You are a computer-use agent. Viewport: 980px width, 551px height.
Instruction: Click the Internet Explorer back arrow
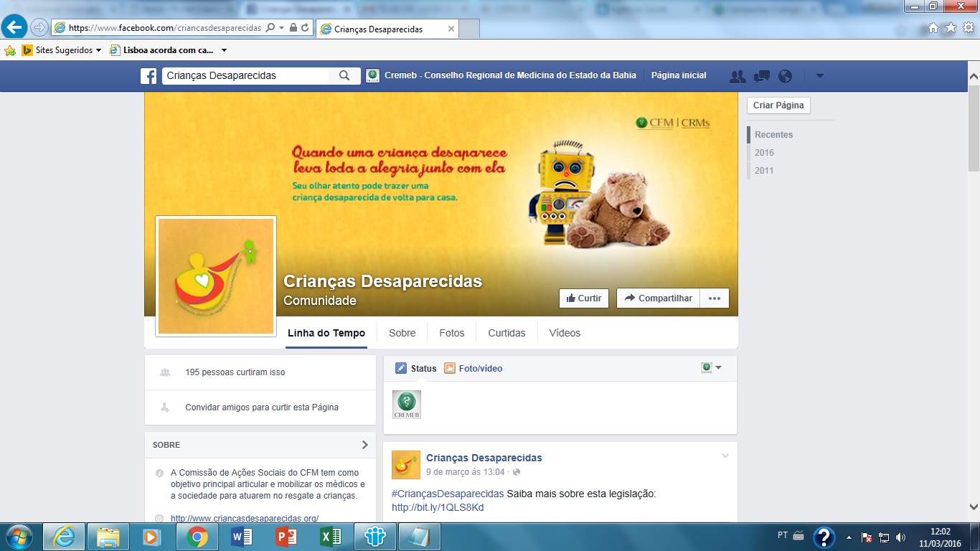(x=15, y=27)
